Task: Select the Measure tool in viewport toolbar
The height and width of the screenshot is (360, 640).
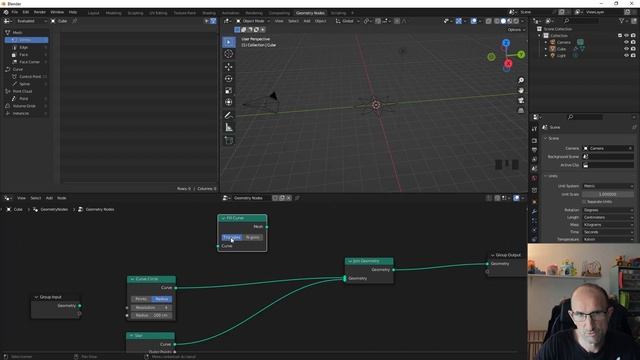Action: [x=229, y=127]
